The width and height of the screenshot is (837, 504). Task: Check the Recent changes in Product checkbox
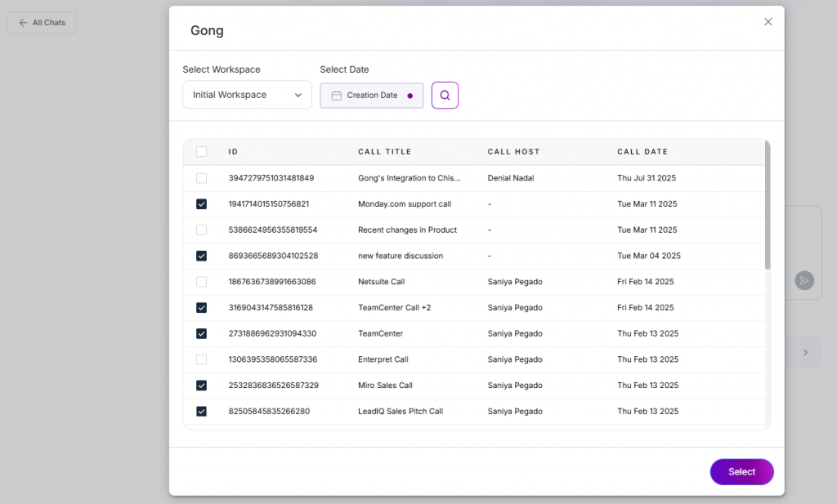pos(201,230)
